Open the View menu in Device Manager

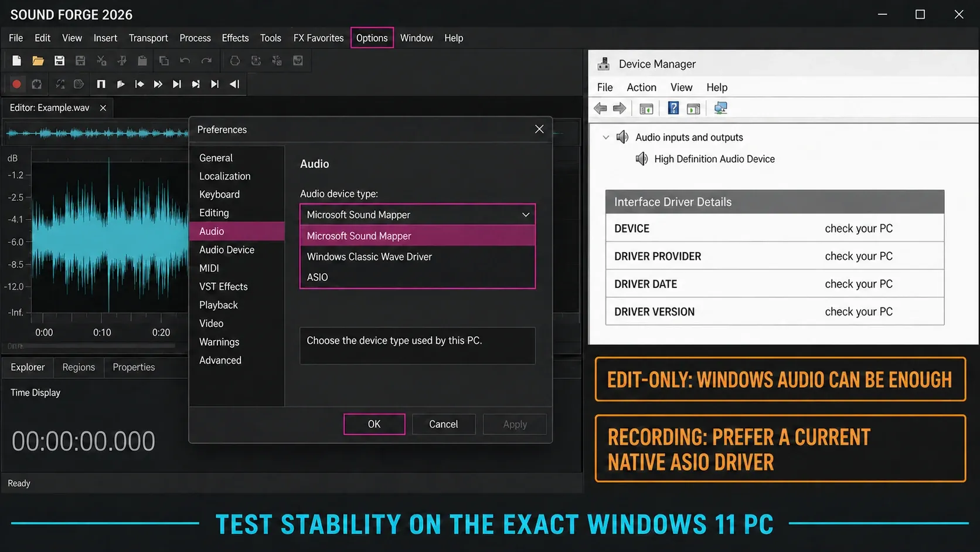[681, 87]
